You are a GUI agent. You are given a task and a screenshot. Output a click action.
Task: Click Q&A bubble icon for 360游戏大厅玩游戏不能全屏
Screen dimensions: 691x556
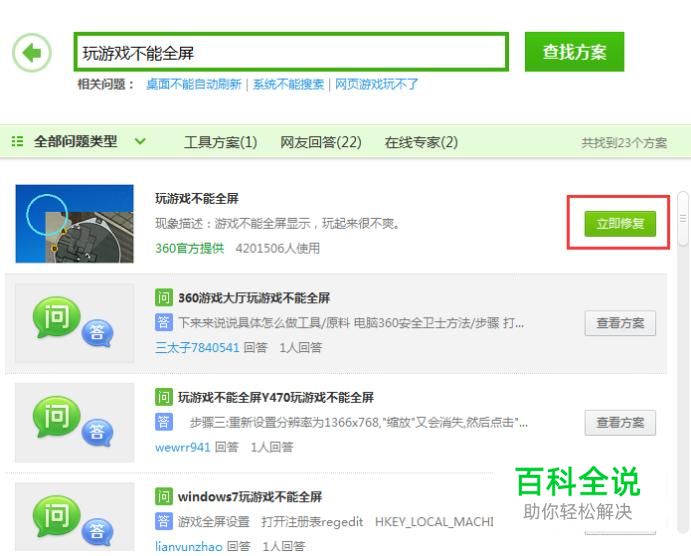[x=74, y=322]
